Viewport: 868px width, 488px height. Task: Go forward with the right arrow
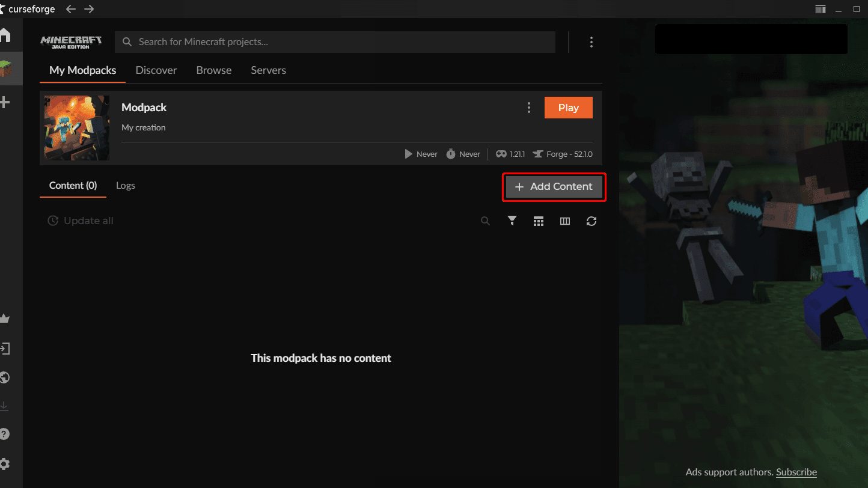(x=89, y=9)
